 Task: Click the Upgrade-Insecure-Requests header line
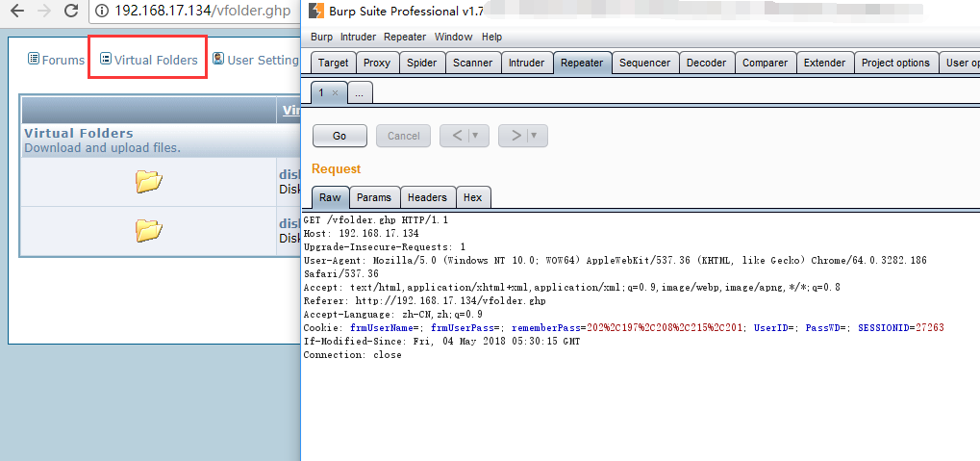pos(385,247)
